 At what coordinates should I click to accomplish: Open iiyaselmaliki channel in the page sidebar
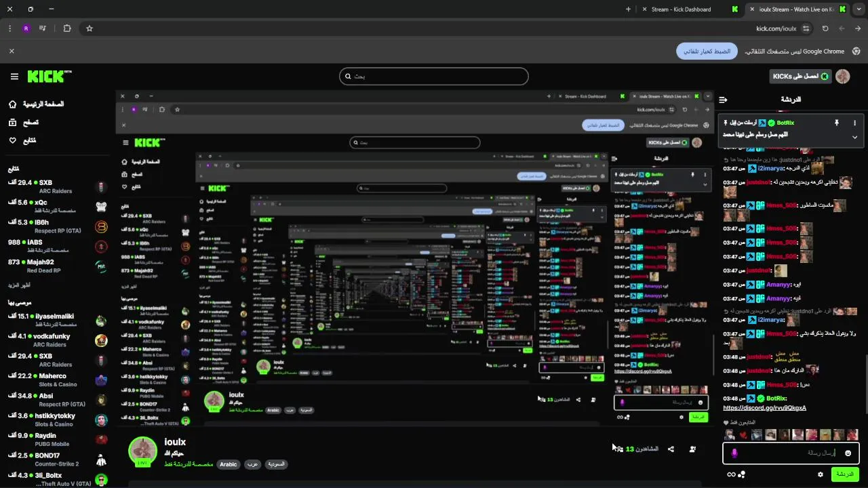(x=58, y=320)
